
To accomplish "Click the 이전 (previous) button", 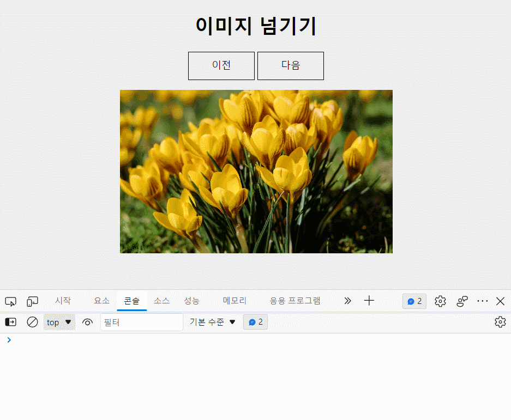I will [221, 66].
